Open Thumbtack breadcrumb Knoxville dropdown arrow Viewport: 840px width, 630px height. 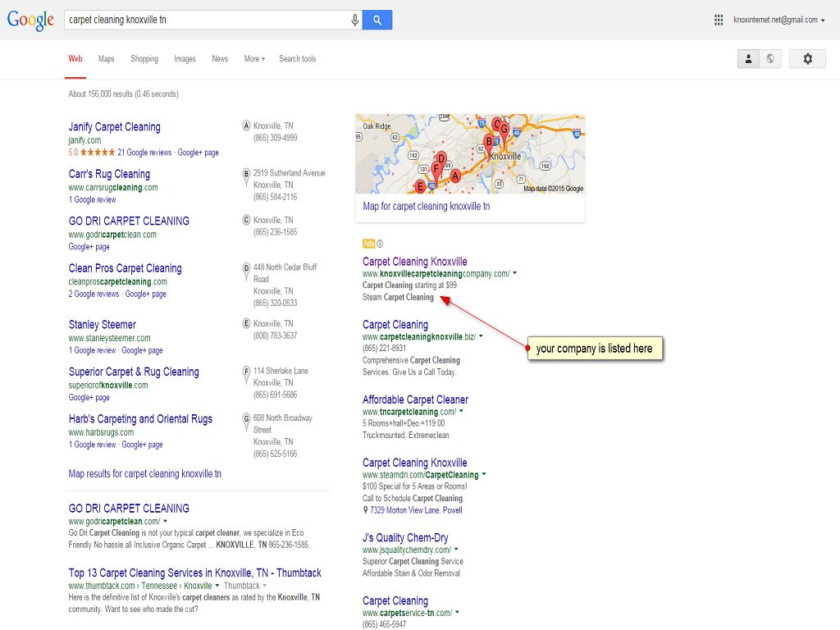click(217, 585)
